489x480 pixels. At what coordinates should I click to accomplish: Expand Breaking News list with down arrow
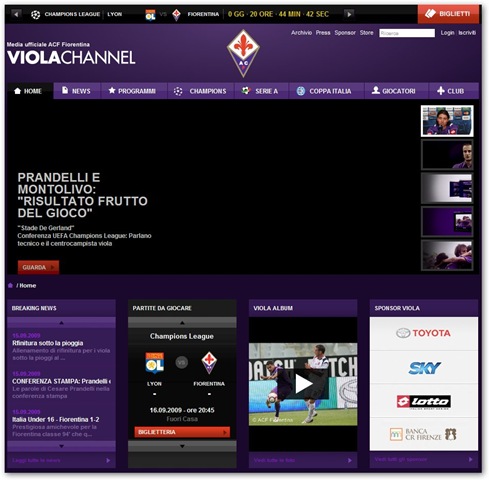click(x=61, y=446)
